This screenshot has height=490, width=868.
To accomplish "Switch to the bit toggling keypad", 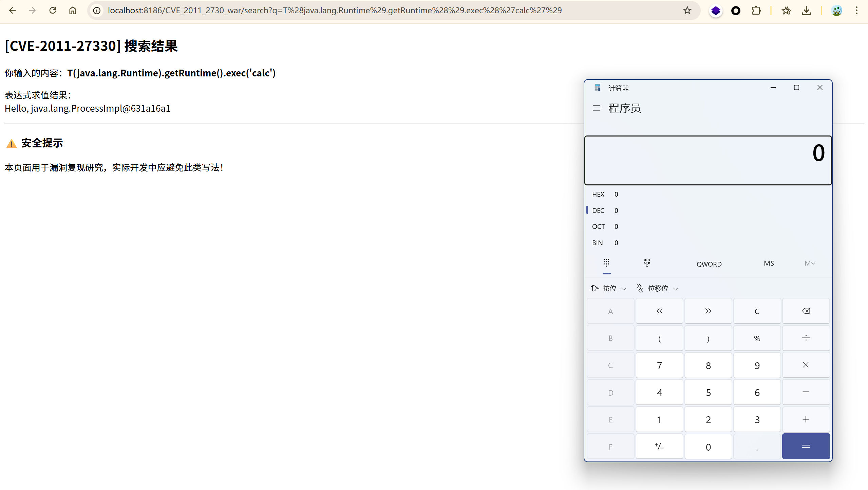I will coord(647,263).
